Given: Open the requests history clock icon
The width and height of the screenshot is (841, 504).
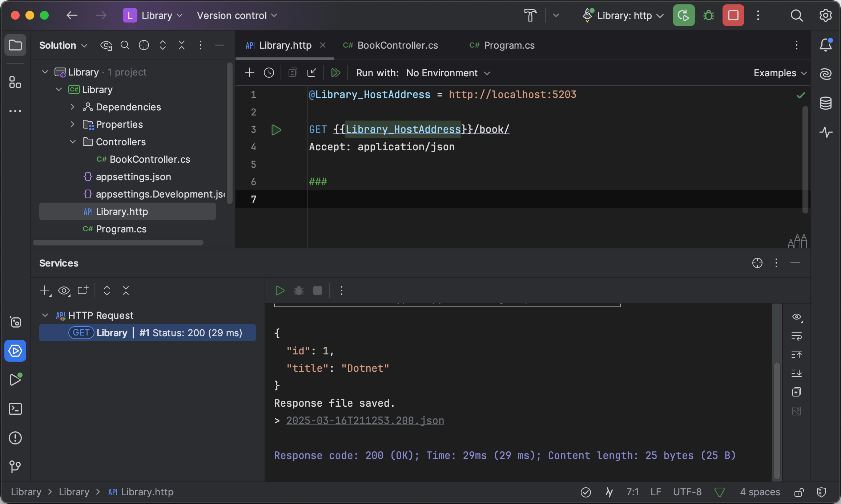Looking at the screenshot, I should [269, 73].
